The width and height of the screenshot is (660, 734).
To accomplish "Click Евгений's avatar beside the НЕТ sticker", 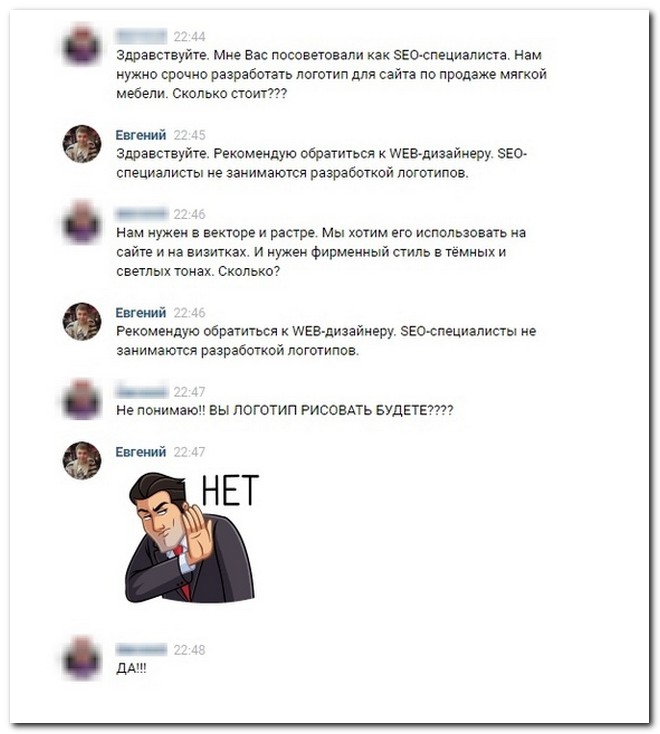I will (82, 461).
